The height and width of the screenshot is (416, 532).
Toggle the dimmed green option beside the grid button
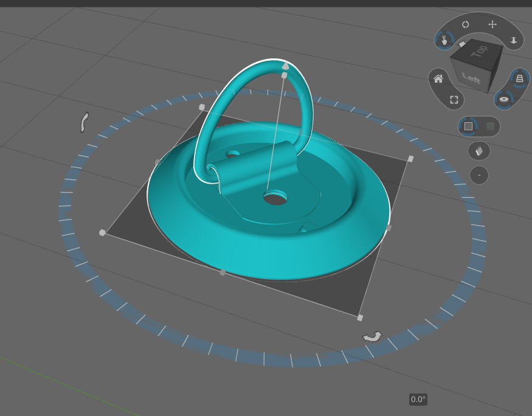(489, 127)
